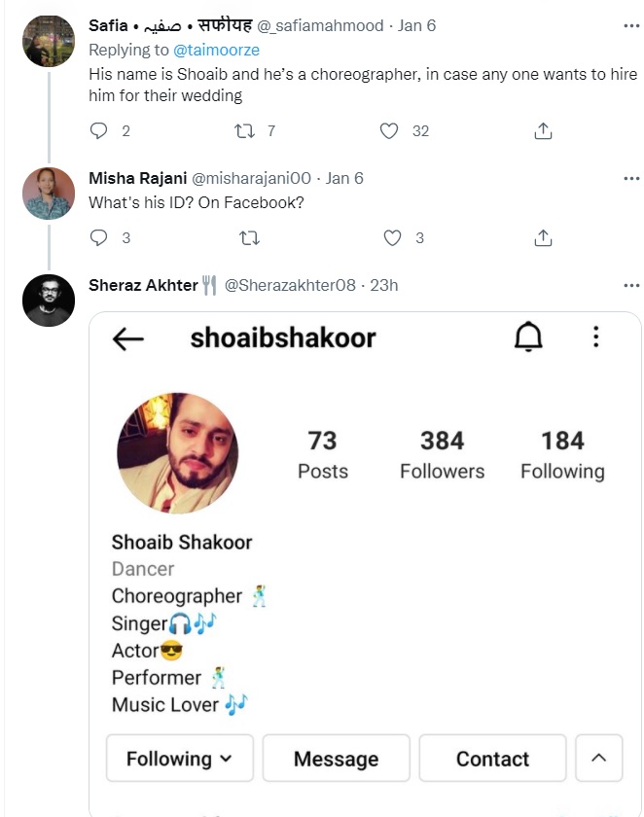Open Sheraz Akhter's profile avatar
The image size is (644, 817).
point(49,301)
